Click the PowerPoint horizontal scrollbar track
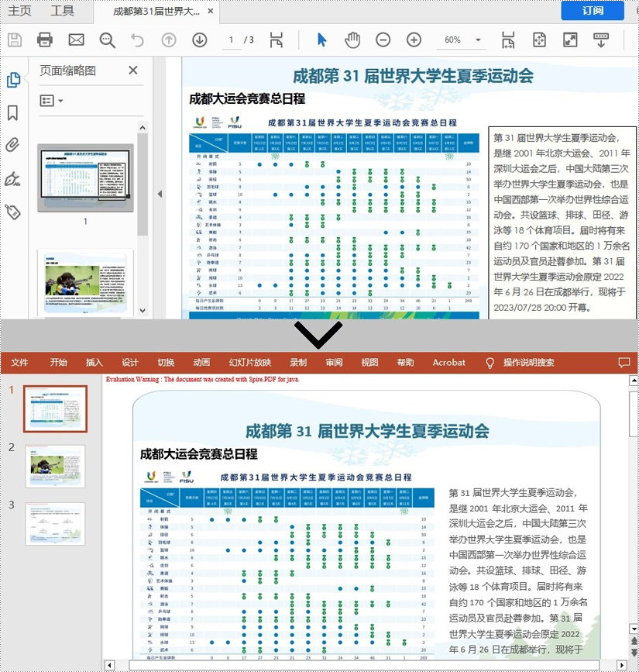 click(x=366, y=665)
